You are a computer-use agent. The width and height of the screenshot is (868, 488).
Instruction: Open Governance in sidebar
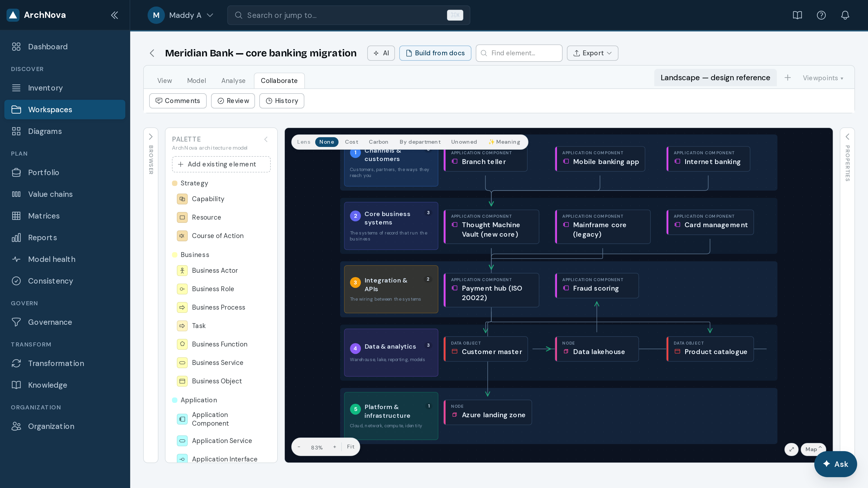click(65, 322)
